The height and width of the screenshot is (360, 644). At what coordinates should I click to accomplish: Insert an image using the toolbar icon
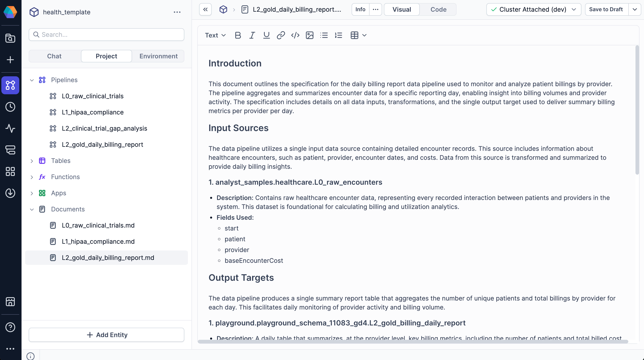point(309,35)
